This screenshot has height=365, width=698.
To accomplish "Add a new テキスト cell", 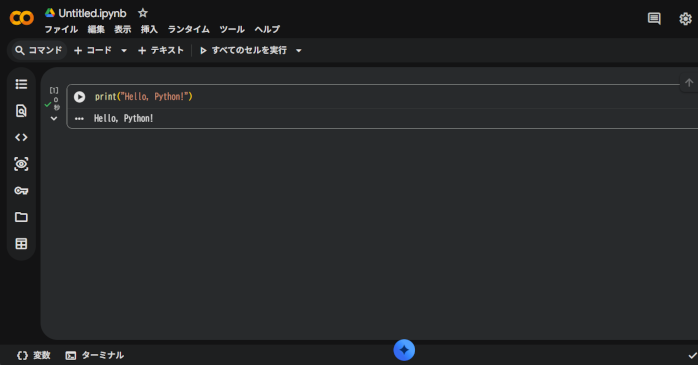I will 161,50.
